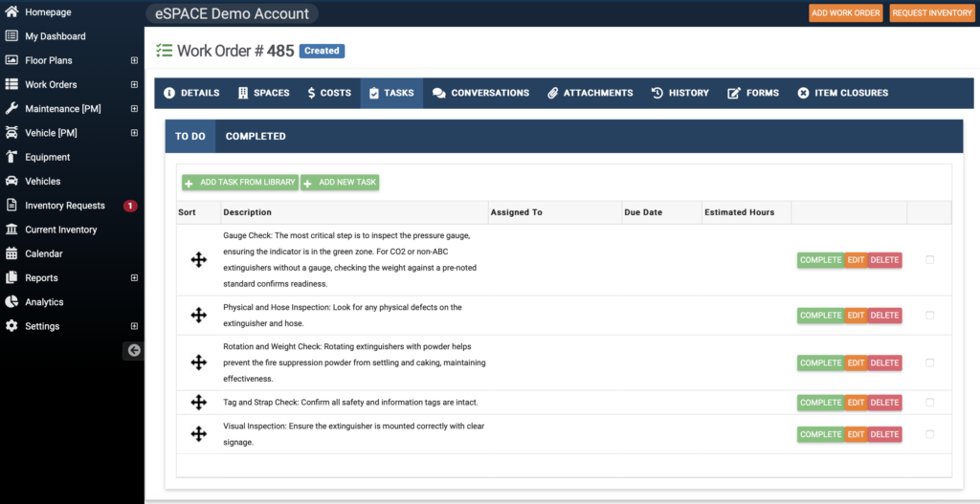
Task: Click Add Task From Library button
Action: (240, 182)
